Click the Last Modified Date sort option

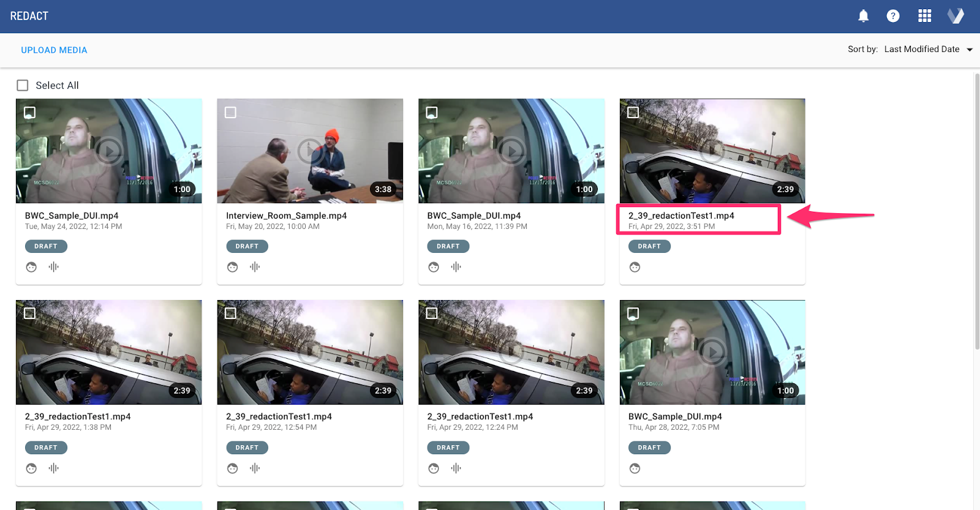921,50
